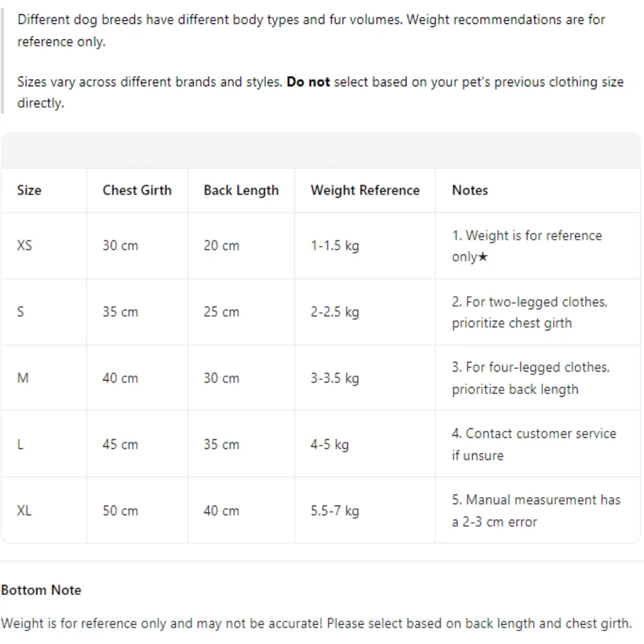Select the 'Contact customer service if unsure' note

coord(534,444)
